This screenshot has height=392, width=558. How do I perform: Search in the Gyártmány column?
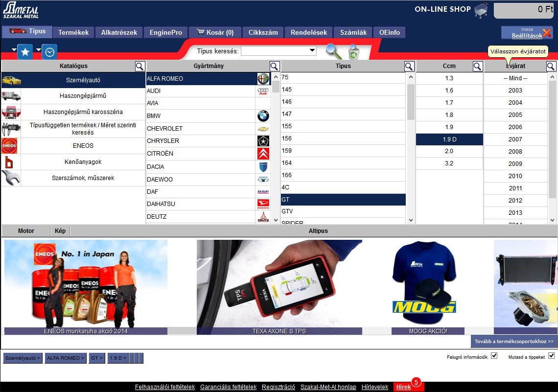[275, 66]
